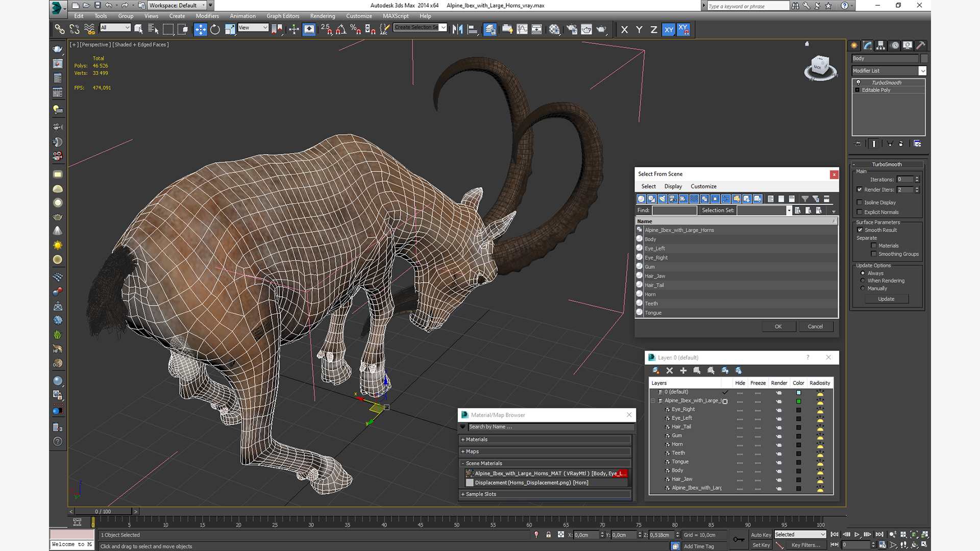
Task: Expand the Materials group in Material/Map Browser
Action: [545, 439]
